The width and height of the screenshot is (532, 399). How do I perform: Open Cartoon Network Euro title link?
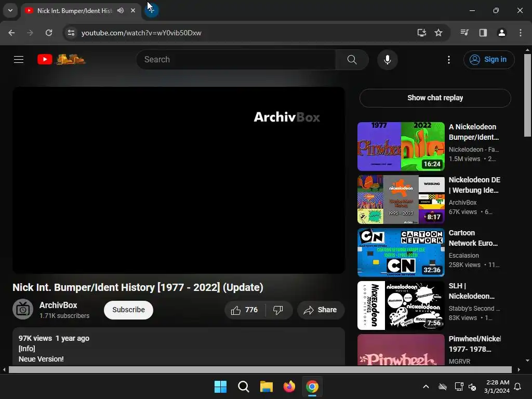[473, 238]
